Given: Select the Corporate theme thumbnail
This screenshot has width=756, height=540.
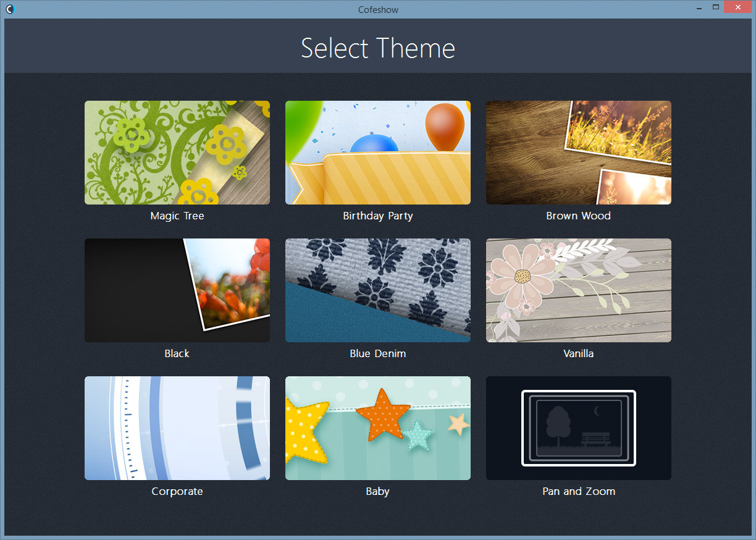Looking at the screenshot, I should click(x=177, y=428).
